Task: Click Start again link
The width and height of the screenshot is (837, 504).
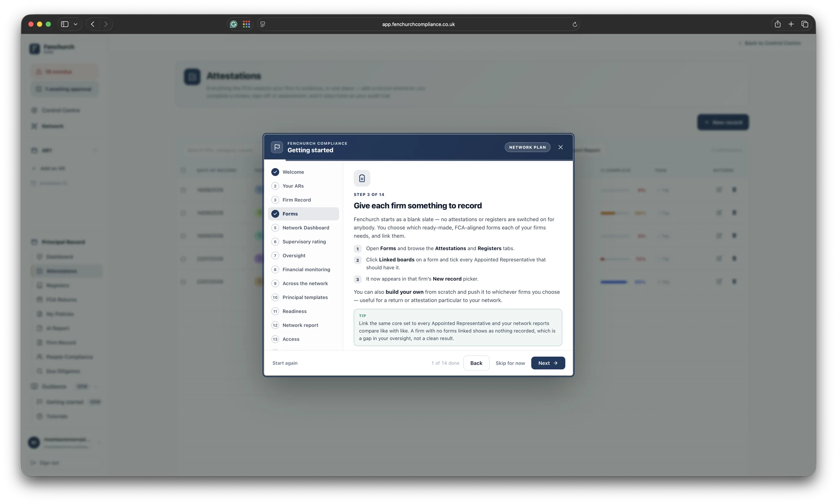Action: tap(285, 363)
